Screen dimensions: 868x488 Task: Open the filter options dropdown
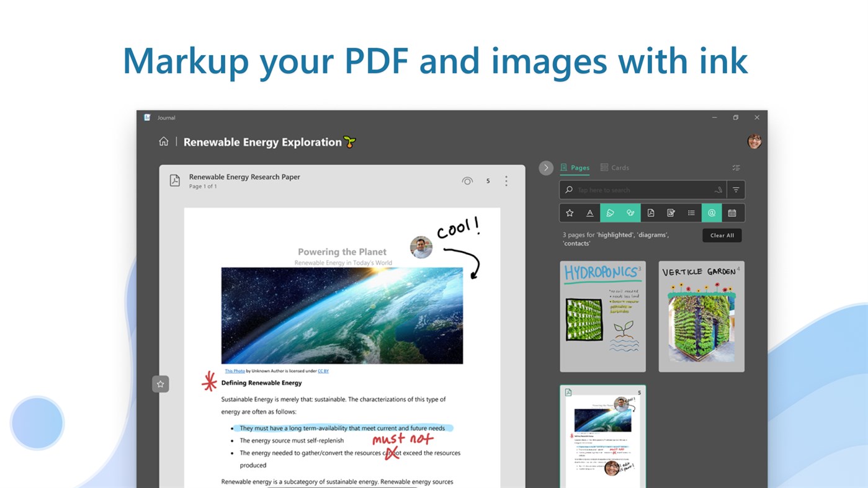(x=736, y=190)
